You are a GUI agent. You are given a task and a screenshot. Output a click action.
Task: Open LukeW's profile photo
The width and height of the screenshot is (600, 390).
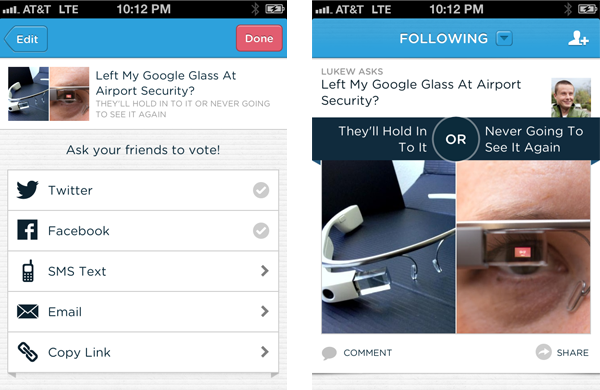571,98
